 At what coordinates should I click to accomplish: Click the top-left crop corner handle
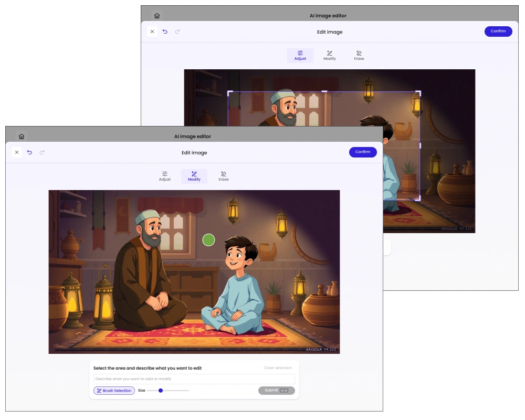[230, 93]
